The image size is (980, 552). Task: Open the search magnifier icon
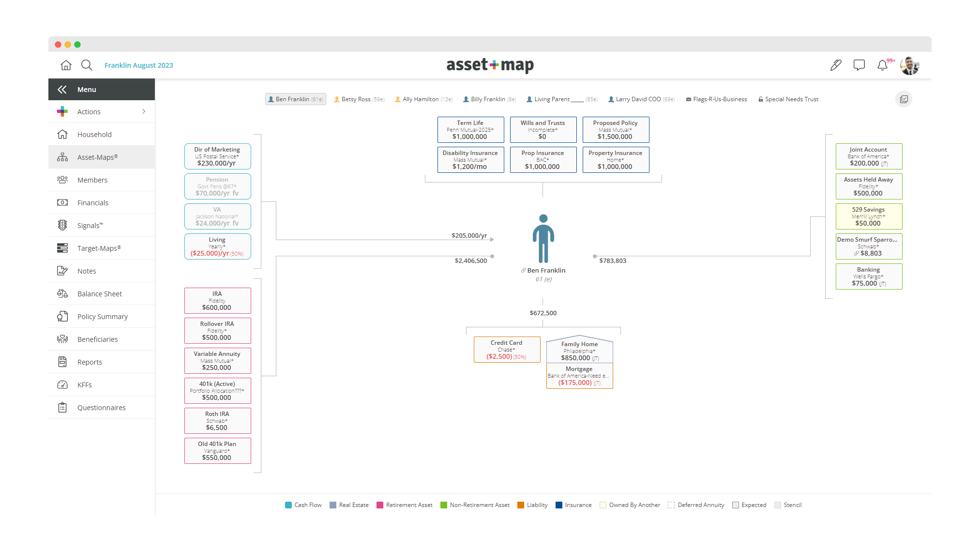[x=87, y=65]
